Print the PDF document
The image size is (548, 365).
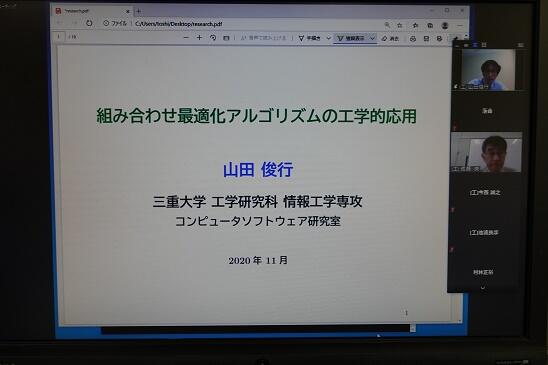(413, 39)
